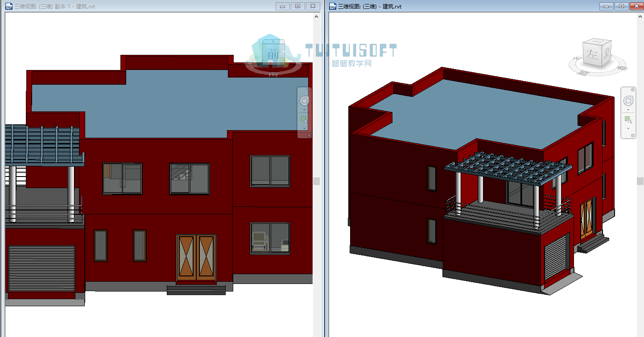This screenshot has width=644, height=337.
Task: Expand steering wheel options in the right view
Action: click(628, 109)
